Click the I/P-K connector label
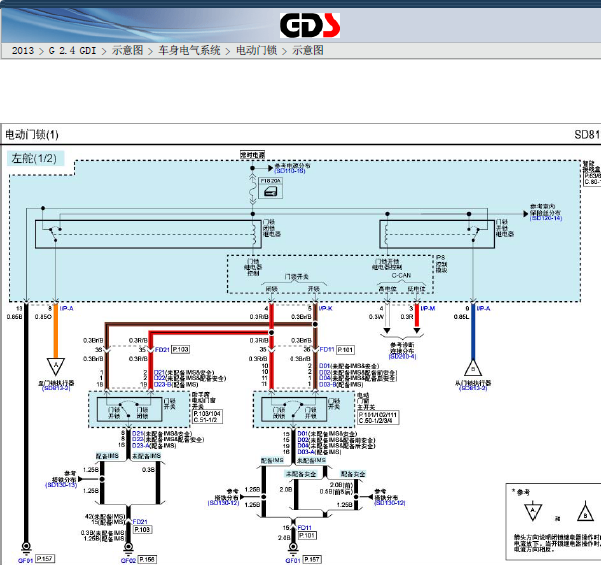This screenshot has width=601, height=565. pos(326,308)
